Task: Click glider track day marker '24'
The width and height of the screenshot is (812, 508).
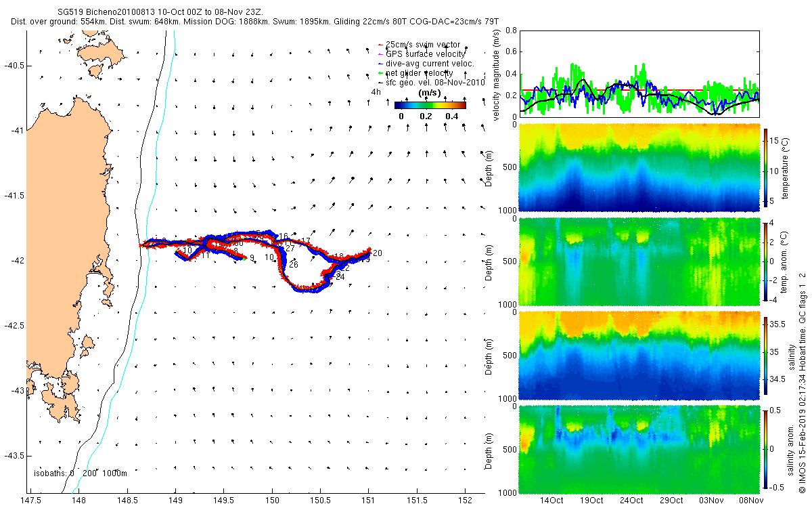Action: [x=340, y=277]
